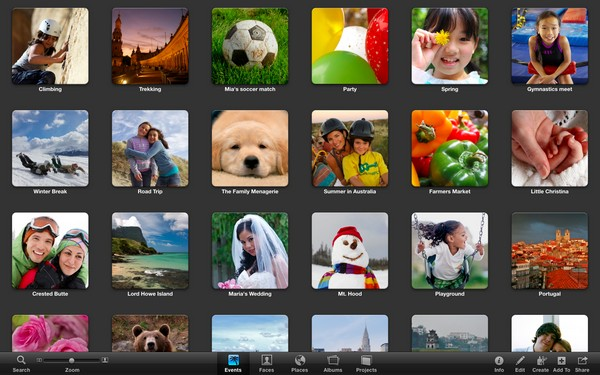Screen dimensions: 600x375
Task: Select the pink roses event thumbnail
Action: 50,333
